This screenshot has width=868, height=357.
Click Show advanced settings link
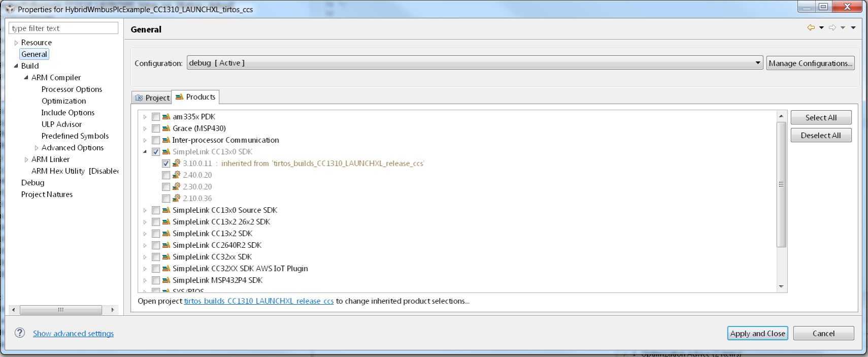73,334
